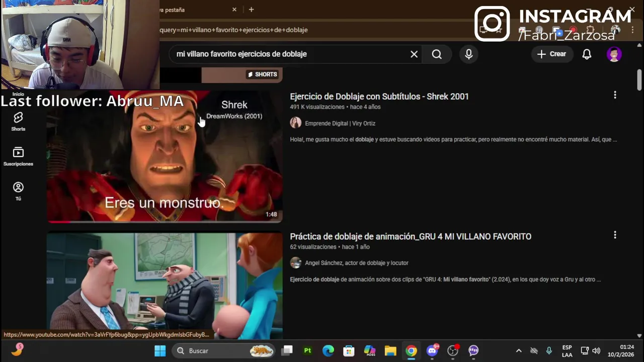Screen dimensions: 644x362
Task: Switch to Google Chrome in the taskbar
Action: click(412, 350)
